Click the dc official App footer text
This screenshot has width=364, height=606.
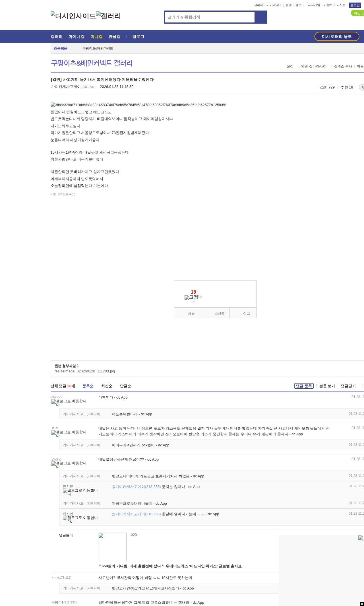(x=63, y=194)
